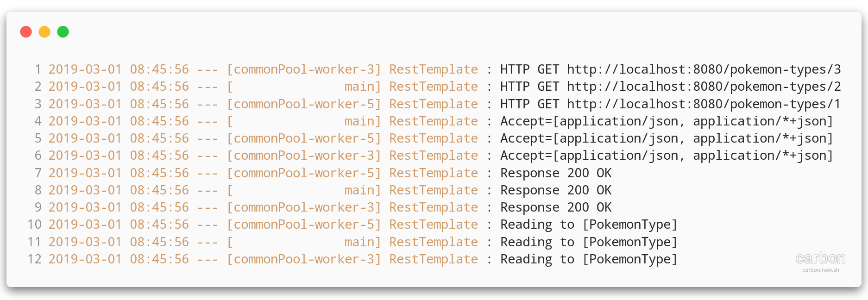The width and height of the screenshot is (868, 300).
Task: Click the "main]" thread name on line 11
Action: coord(363,242)
